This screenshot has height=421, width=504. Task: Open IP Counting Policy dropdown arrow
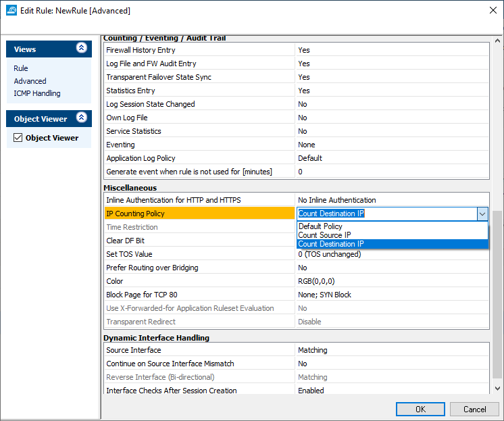coord(482,214)
